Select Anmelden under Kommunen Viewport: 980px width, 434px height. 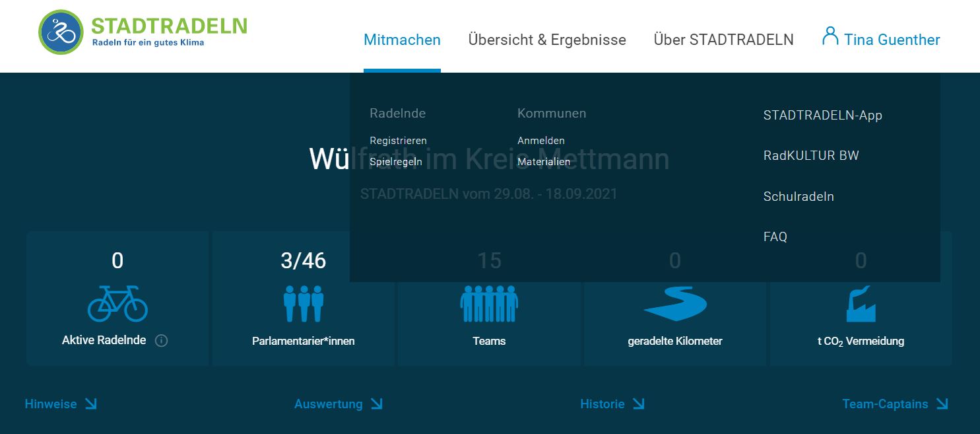click(541, 141)
